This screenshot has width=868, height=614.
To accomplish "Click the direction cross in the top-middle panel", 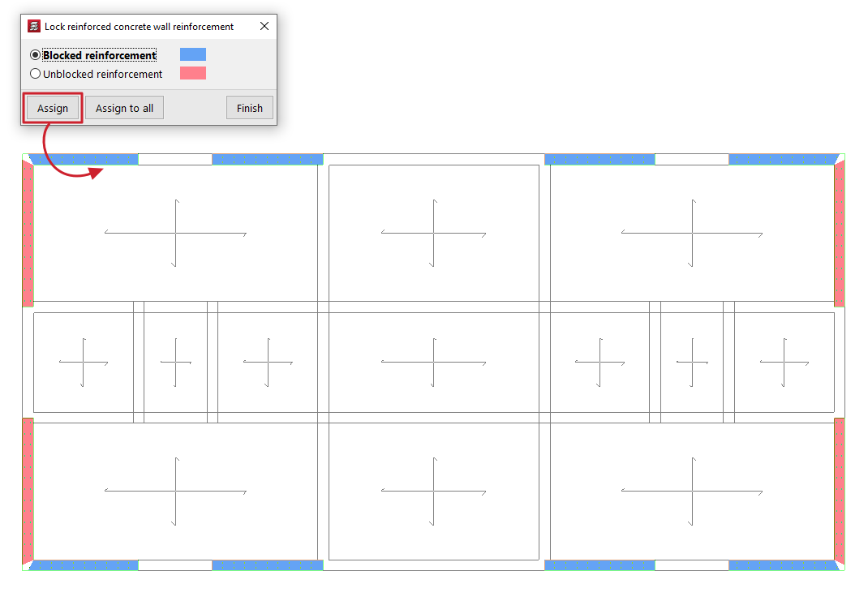I will 434,234.
